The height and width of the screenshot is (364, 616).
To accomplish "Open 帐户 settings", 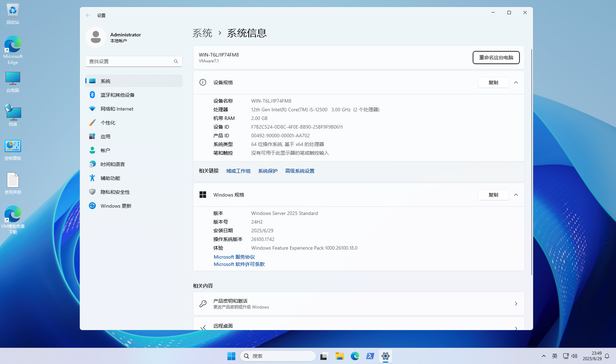I will point(134,150).
